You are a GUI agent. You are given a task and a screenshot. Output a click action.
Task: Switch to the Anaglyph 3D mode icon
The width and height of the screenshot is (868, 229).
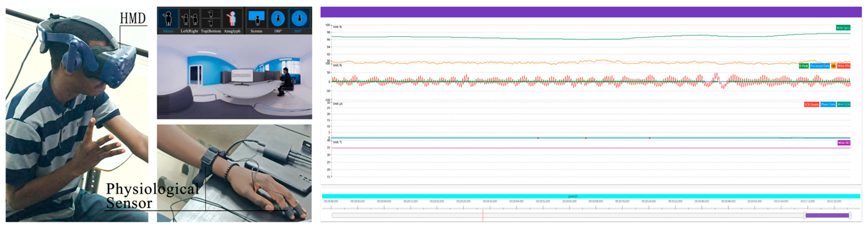tap(232, 19)
